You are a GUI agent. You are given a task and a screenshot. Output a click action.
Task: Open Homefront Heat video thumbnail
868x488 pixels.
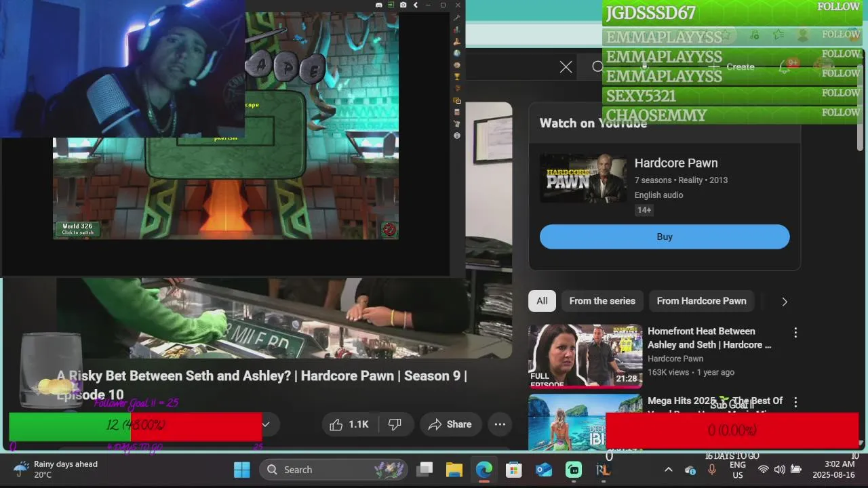click(x=585, y=356)
